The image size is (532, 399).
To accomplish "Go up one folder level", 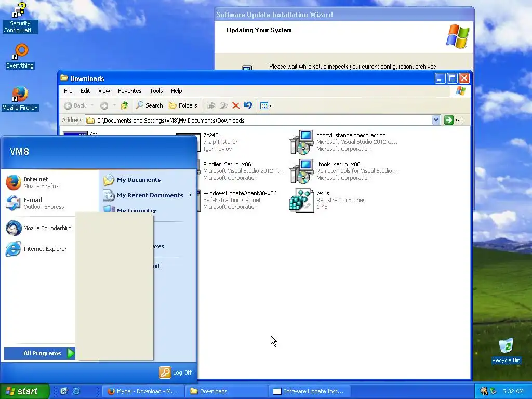I will [125, 105].
